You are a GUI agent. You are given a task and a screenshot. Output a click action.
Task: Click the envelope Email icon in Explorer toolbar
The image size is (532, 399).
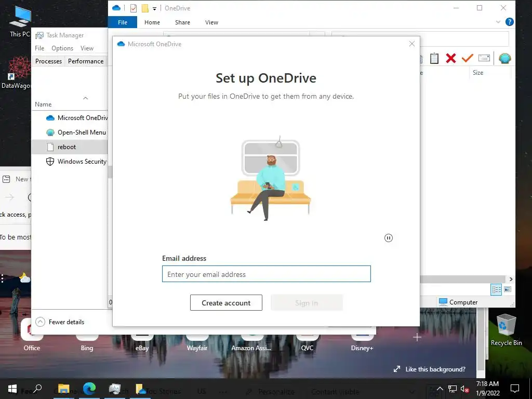[484, 58]
